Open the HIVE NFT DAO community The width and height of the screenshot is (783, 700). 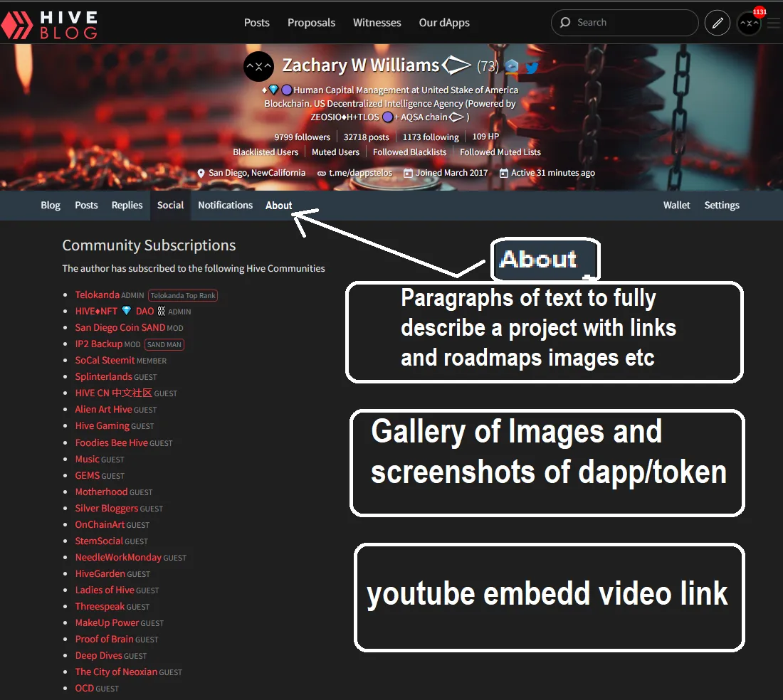120,312
